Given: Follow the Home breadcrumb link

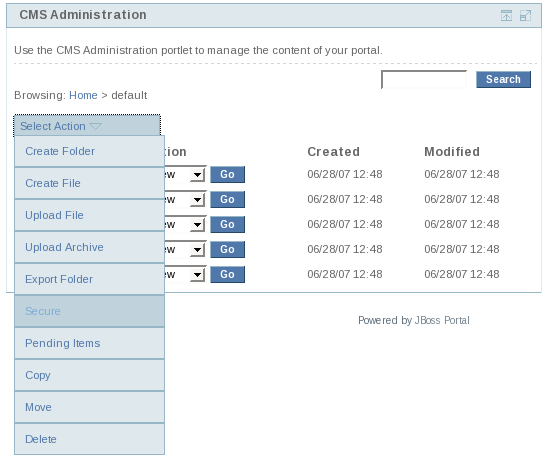Looking at the screenshot, I should pos(83,95).
